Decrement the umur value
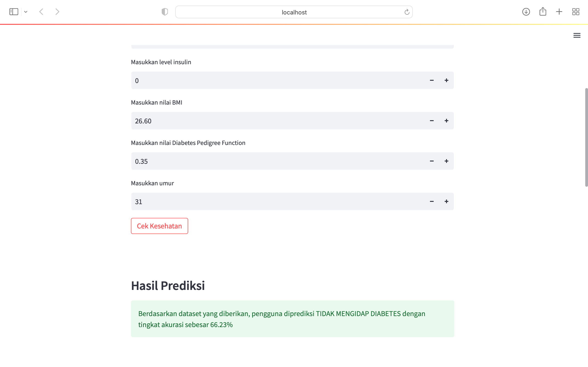 432,201
